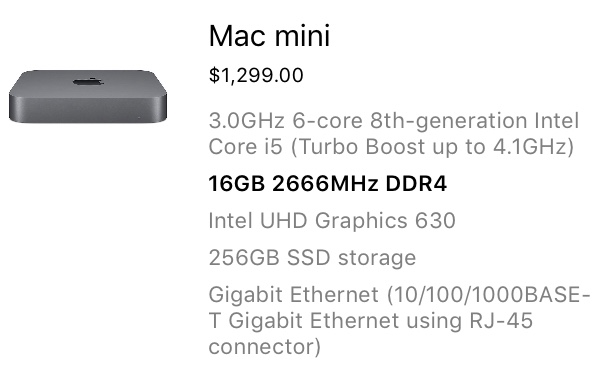The height and width of the screenshot is (382, 602).
Task: Click the Apple logo on Mac mini
Action: 88,82
